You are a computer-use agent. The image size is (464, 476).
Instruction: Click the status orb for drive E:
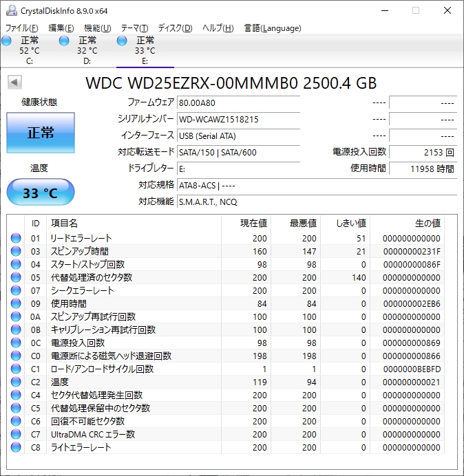coord(122,41)
